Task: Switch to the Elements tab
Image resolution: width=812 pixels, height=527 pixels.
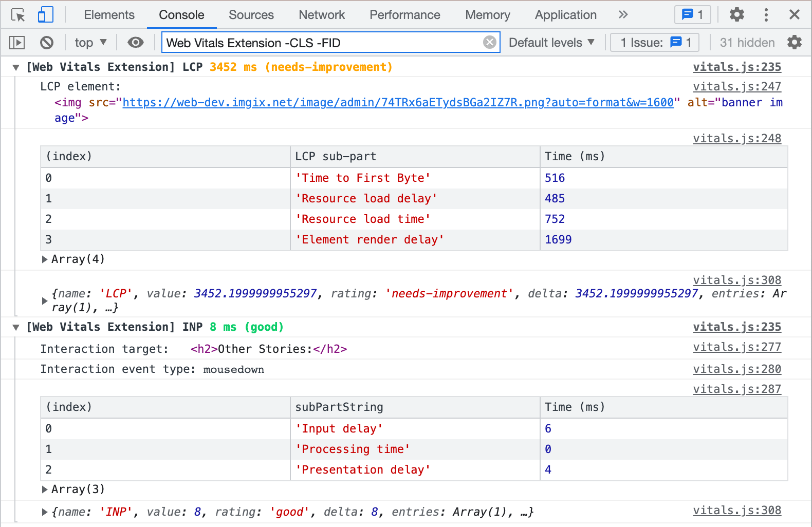Action: [109, 15]
